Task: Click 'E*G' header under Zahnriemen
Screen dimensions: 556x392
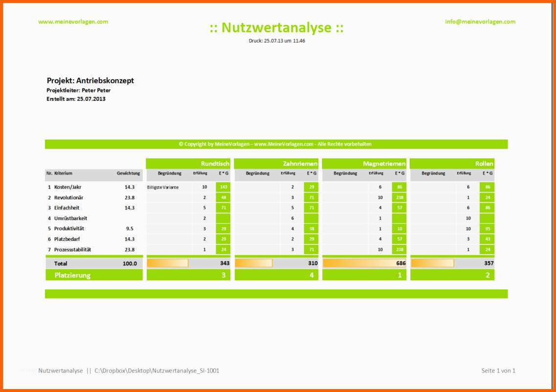Action: coord(311,174)
